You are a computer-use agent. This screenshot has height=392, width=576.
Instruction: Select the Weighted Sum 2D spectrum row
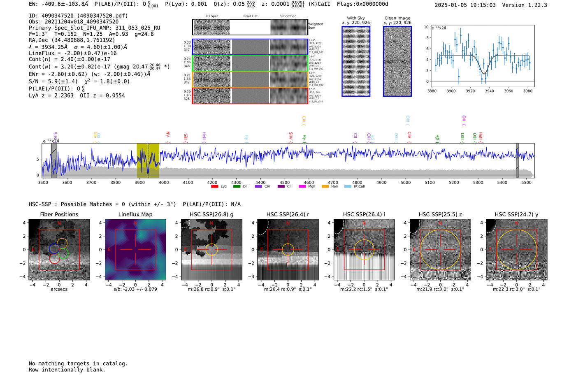pos(250,27)
